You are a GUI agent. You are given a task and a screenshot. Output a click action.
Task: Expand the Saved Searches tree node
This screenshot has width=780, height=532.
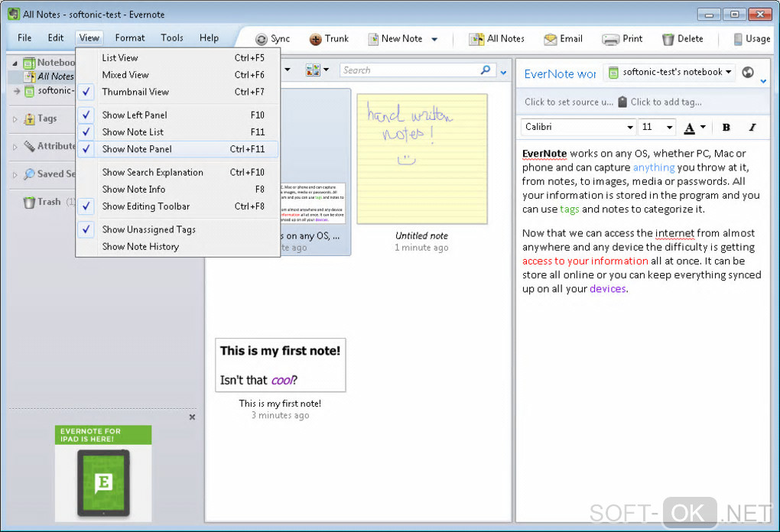click(15, 174)
